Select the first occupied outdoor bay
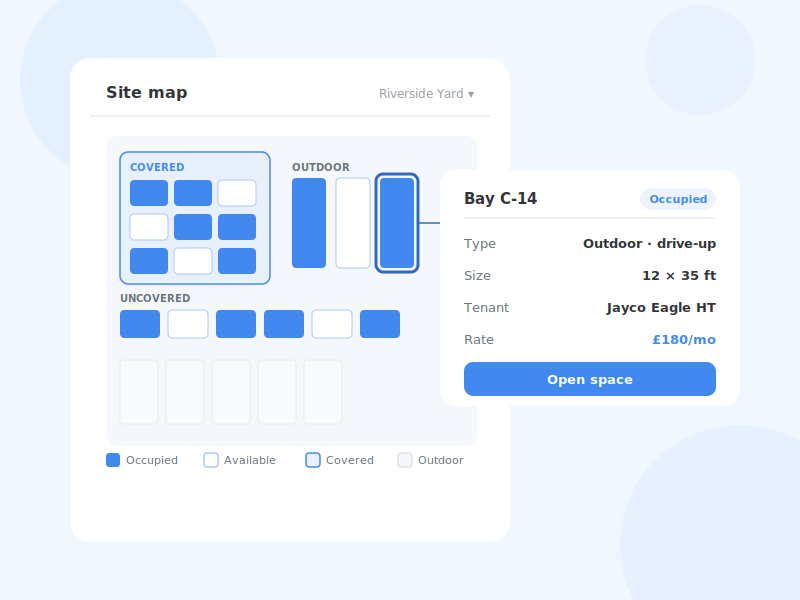This screenshot has width=800, height=600. click(309, 223)
